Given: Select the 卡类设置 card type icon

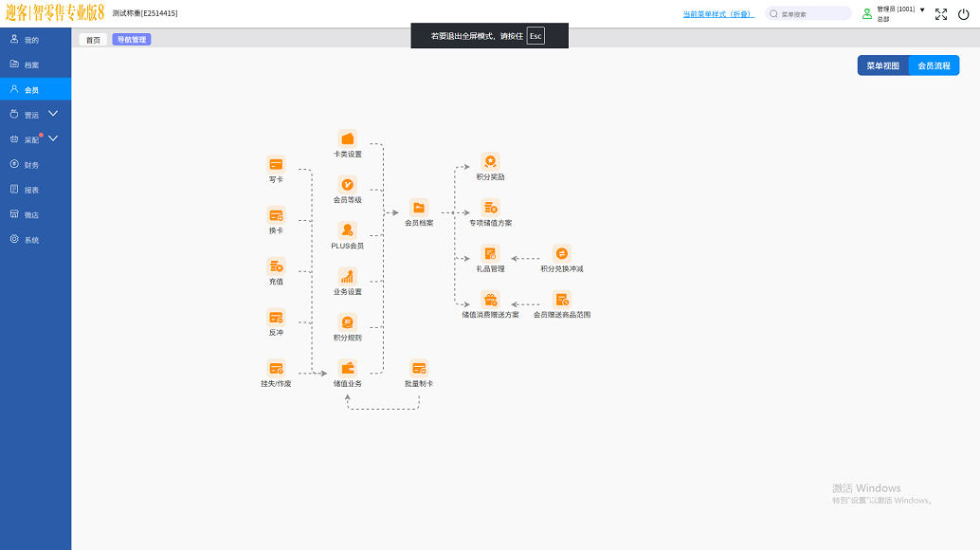Looking at the screenshot, I should point(347,139).
